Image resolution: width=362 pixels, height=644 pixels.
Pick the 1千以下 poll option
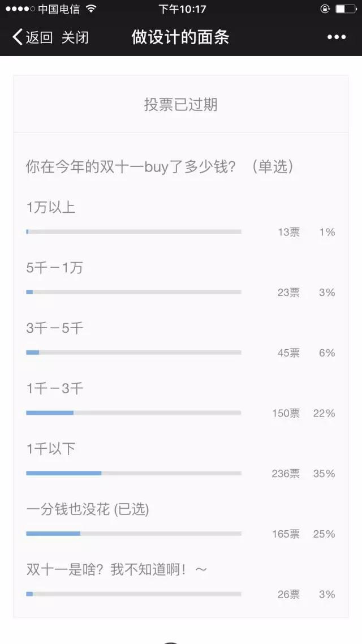(x=51, y=449)
